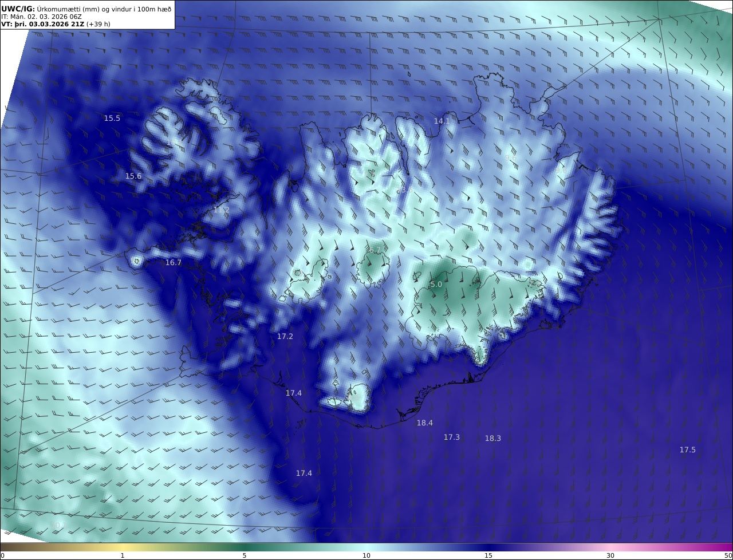Click the 11.2 value label on the map

pyautogui.click(x=221, y=210)
